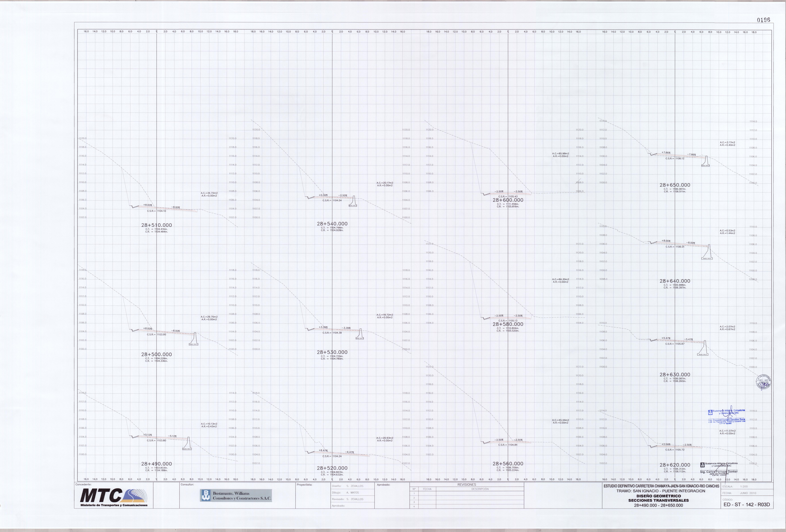Click the date JUNIO 2010

(748, 493)
